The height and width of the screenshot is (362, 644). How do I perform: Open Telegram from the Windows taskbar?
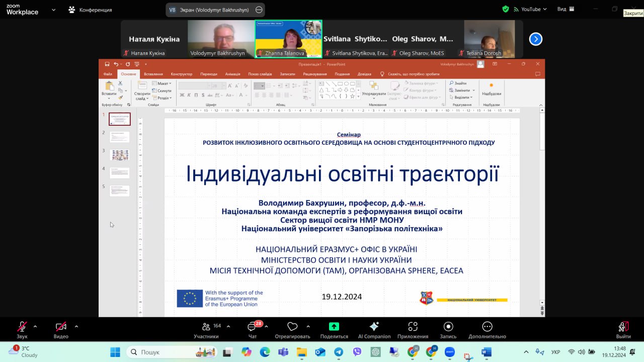pos(339,352)
